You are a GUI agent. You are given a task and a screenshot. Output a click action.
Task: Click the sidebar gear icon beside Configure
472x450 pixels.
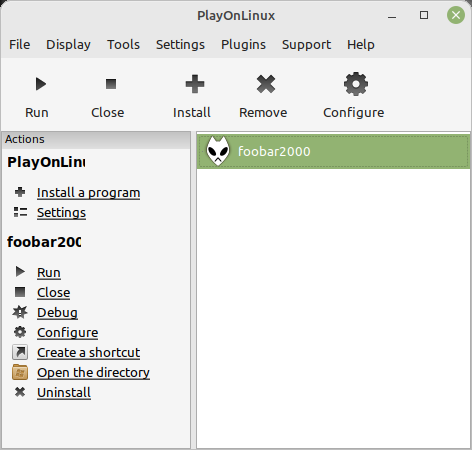click(20, 332)
